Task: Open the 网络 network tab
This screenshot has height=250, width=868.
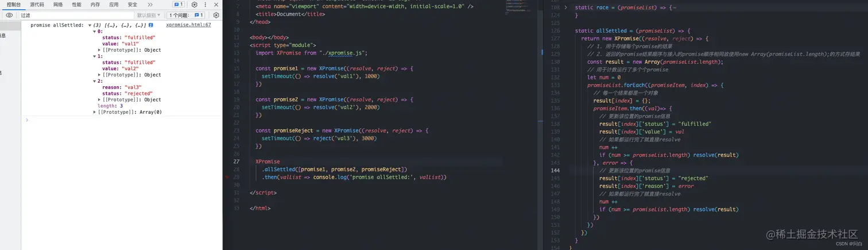Action: [58, 5]
